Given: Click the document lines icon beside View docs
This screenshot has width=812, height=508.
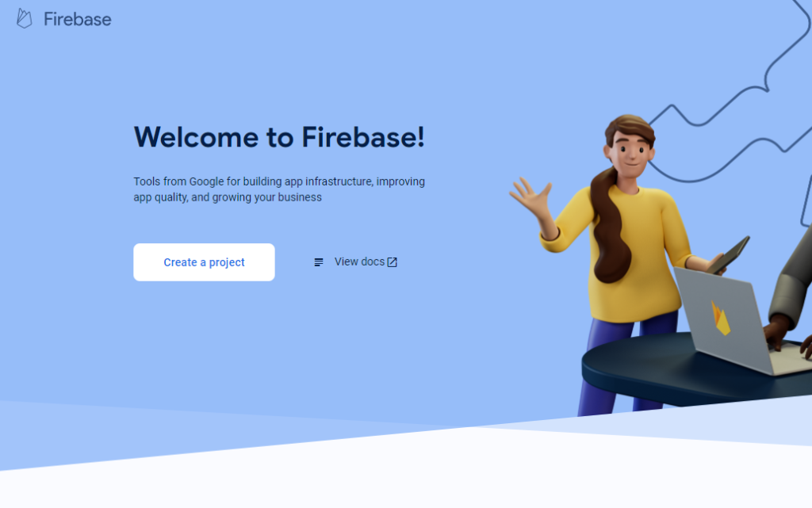Looking at the screenshot, I should tap(319, 262).
